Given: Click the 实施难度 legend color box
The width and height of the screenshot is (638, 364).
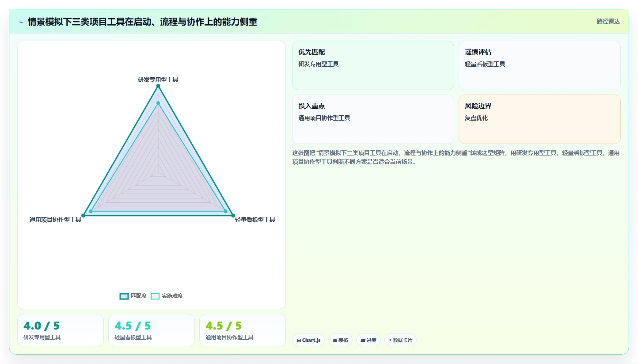Looking at the screenshot, I should (155, 296).
